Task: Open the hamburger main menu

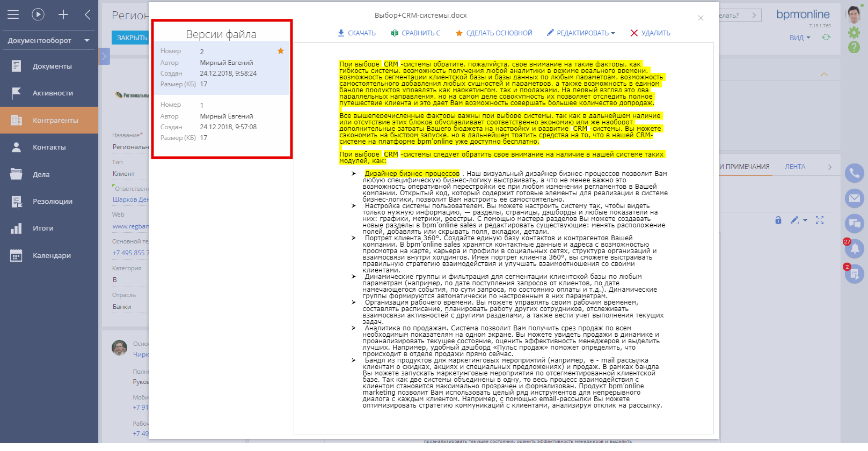Action: [13, 14]
